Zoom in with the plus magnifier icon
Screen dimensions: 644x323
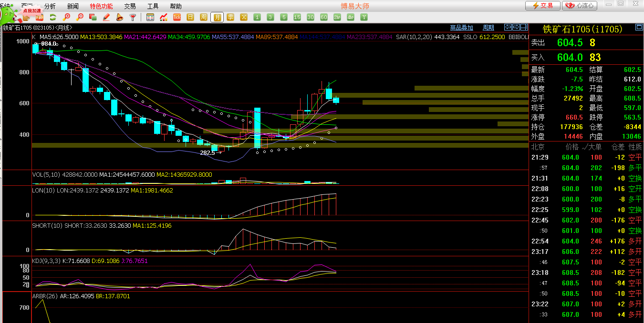(66, 17)
